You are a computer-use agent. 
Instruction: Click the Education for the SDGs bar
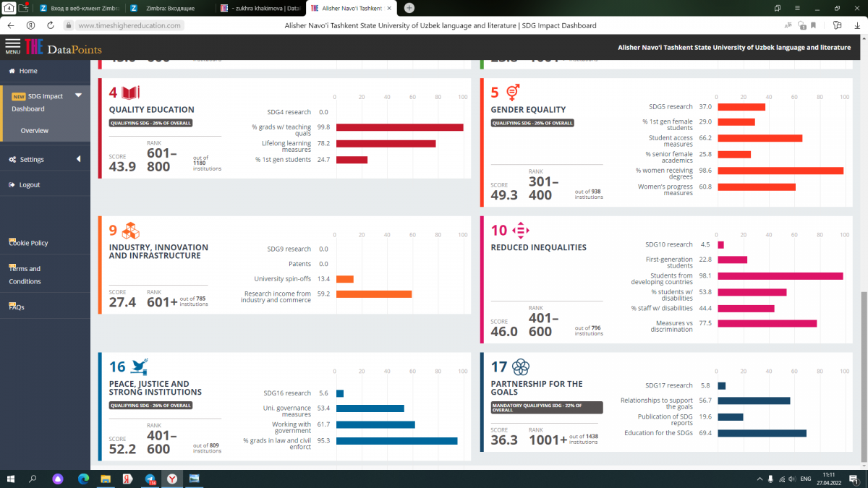pos(762,433)
